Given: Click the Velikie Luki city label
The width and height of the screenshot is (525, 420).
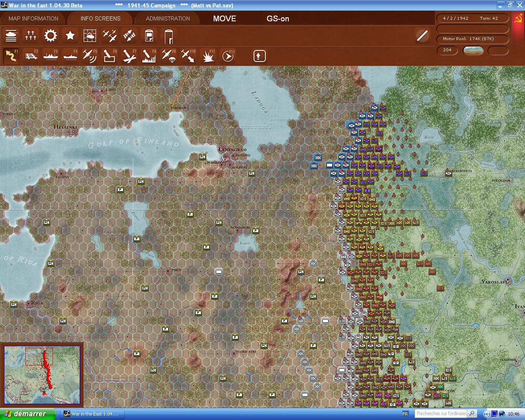Looking at the screenshot, I should coord(246,352).
